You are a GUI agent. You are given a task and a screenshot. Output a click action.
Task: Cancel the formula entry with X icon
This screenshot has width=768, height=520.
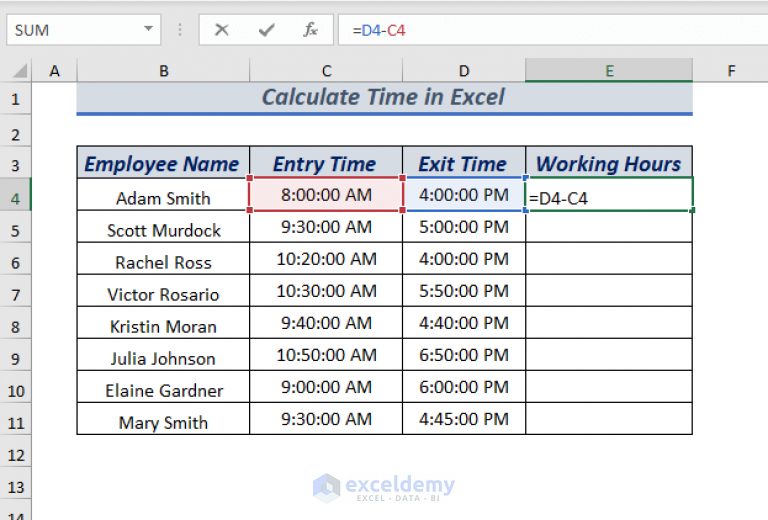point(221,30)
